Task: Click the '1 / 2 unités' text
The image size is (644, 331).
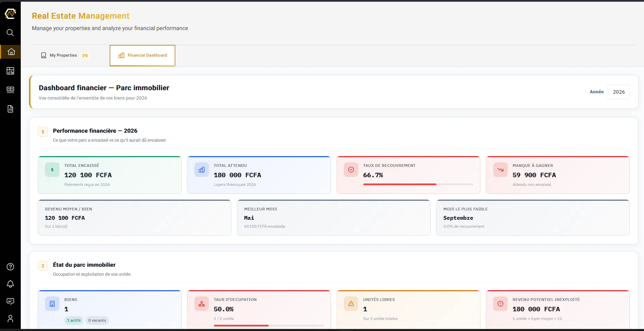Action: [224, 319]
